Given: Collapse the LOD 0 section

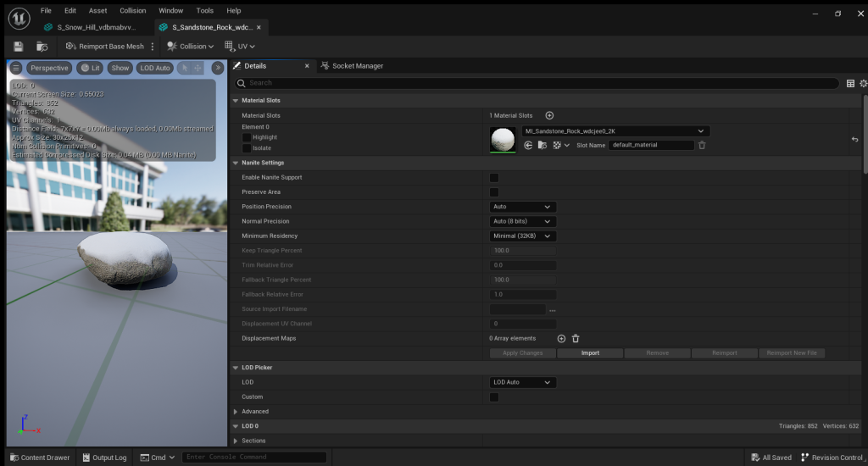Looking at the screenshot, I should (236, 426).
